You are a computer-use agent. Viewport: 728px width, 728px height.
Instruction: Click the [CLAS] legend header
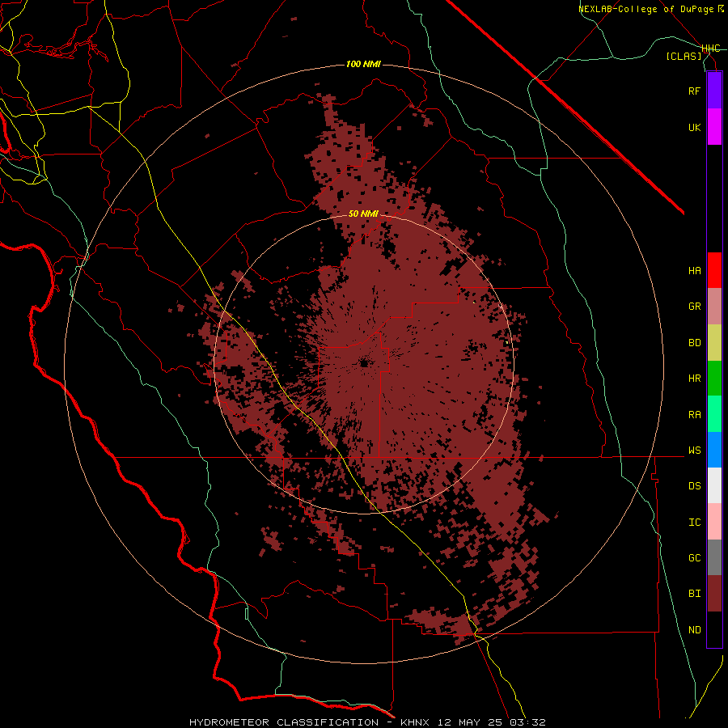[x=684, y=56]
